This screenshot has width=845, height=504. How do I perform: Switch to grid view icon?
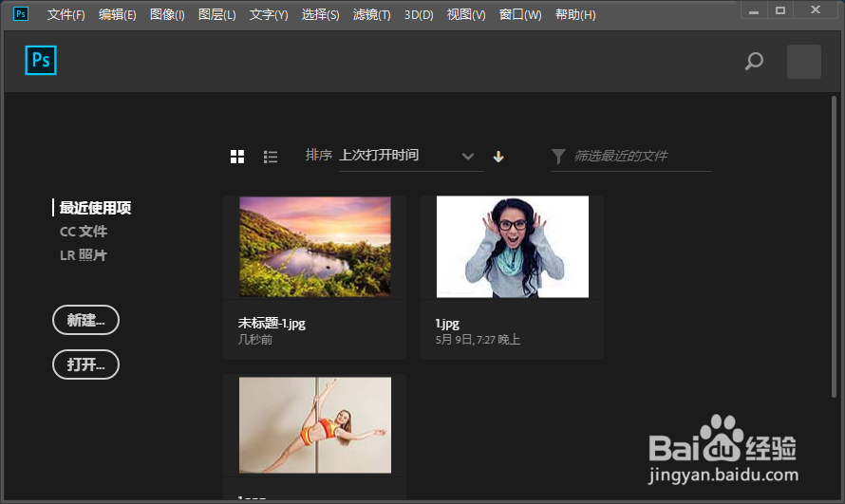click(237, 157)
